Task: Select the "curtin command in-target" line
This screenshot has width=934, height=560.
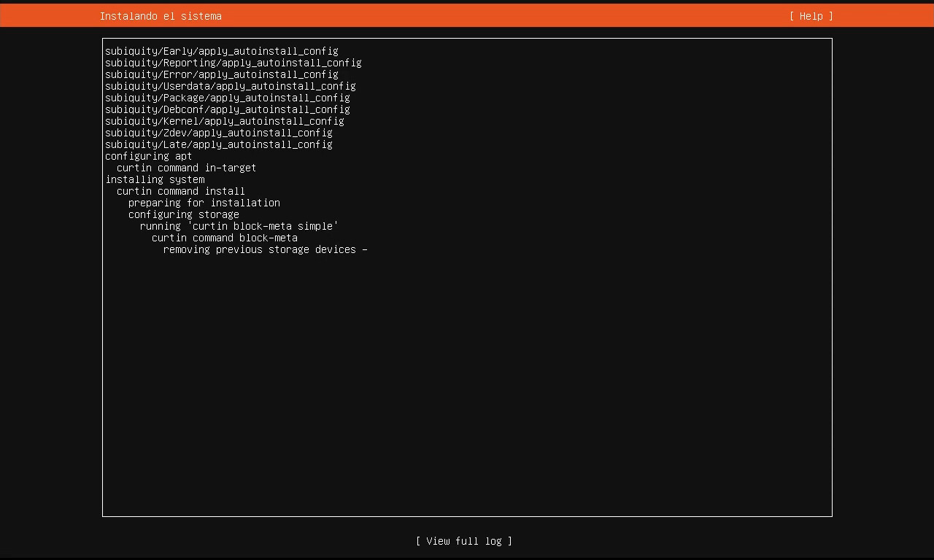Action: click(186, 168)
